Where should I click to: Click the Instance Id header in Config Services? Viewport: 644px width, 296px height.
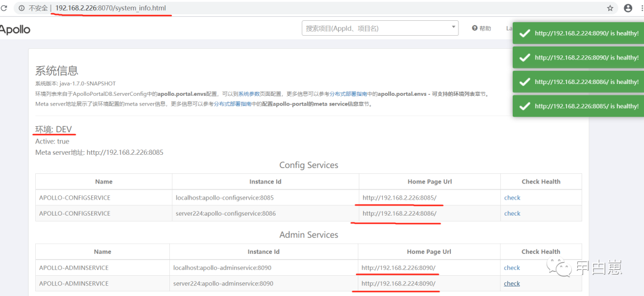(265, 181)
